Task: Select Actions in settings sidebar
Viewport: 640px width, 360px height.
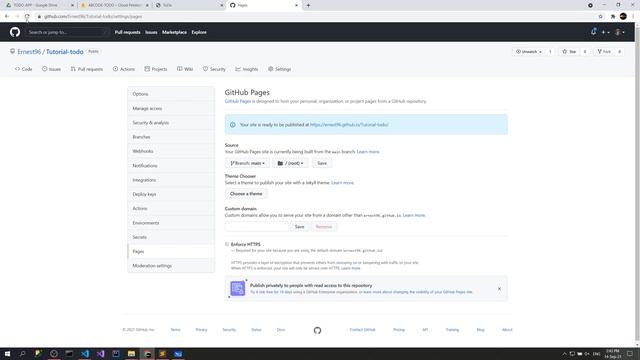Action: (x=171, y=209)
